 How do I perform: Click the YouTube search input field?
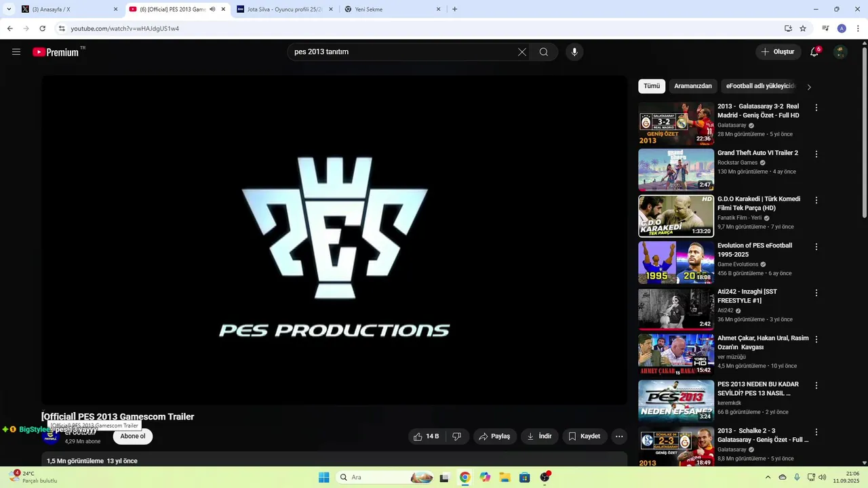click(403, 52)
